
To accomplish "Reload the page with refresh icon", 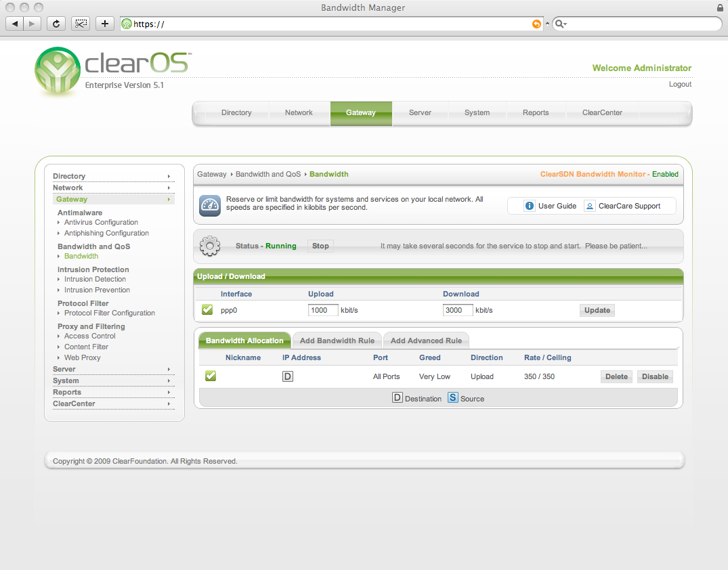I will point(56,24).
